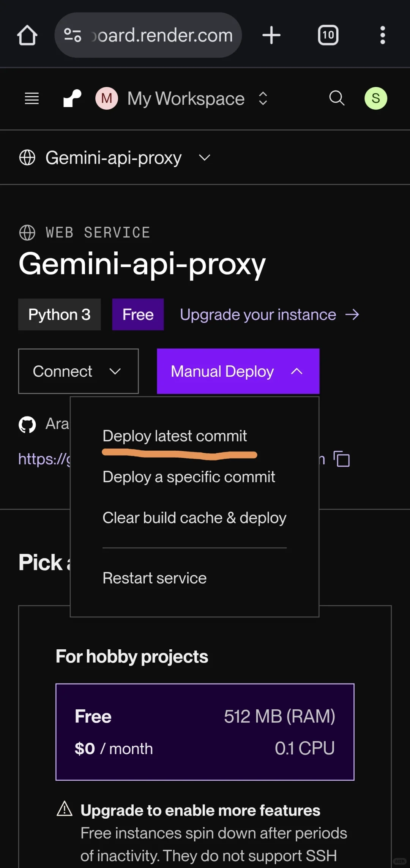Choose Deploy latest commit

tap(175, 436)
